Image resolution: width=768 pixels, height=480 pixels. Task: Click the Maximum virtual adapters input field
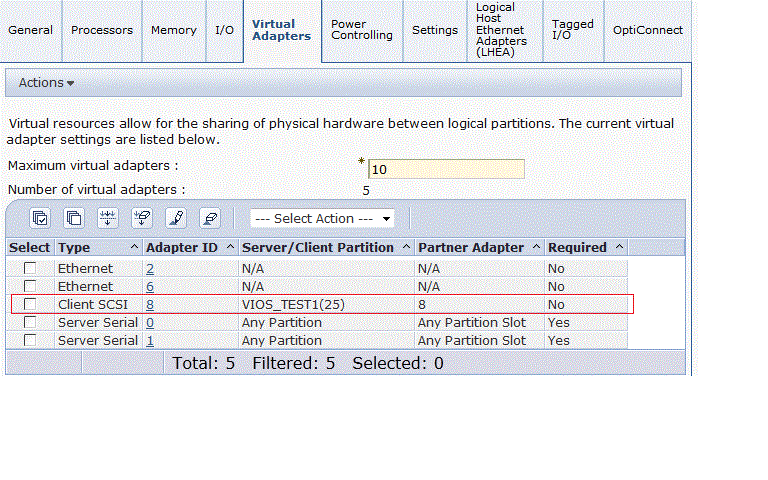click(x=446, y=169)
